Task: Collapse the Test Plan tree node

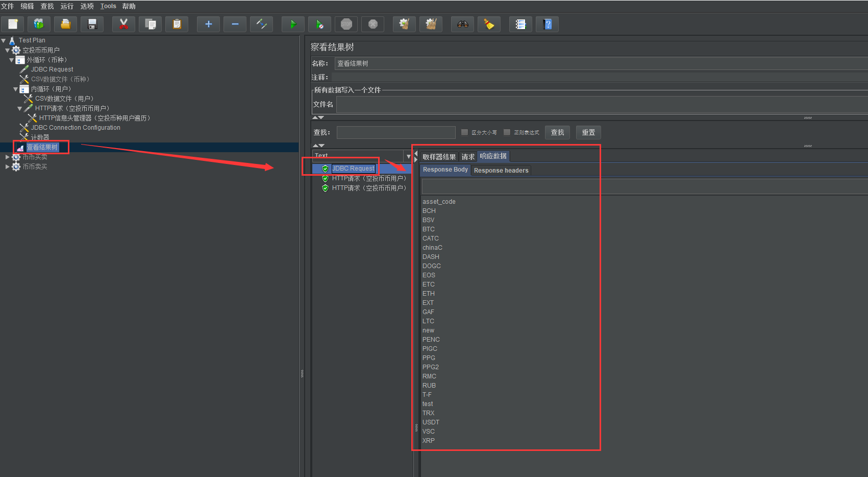Action: pyautogui.click(x=4, y=40)
